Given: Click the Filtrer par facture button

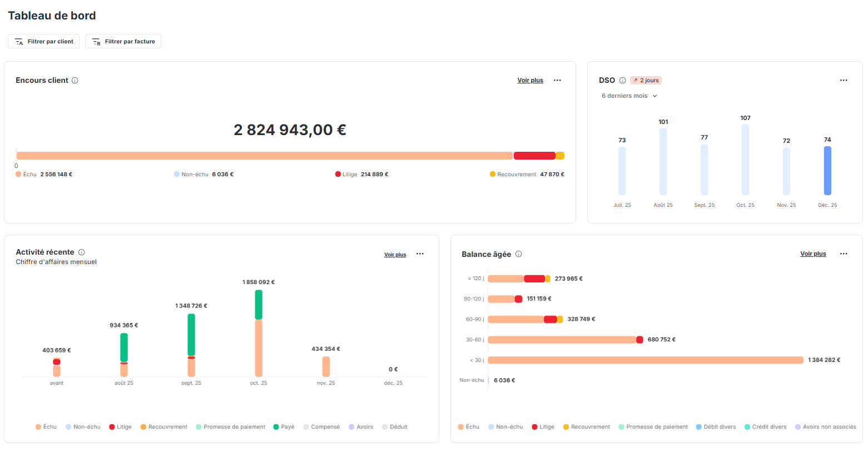Looking at the screenshot, I should point(123,41).
